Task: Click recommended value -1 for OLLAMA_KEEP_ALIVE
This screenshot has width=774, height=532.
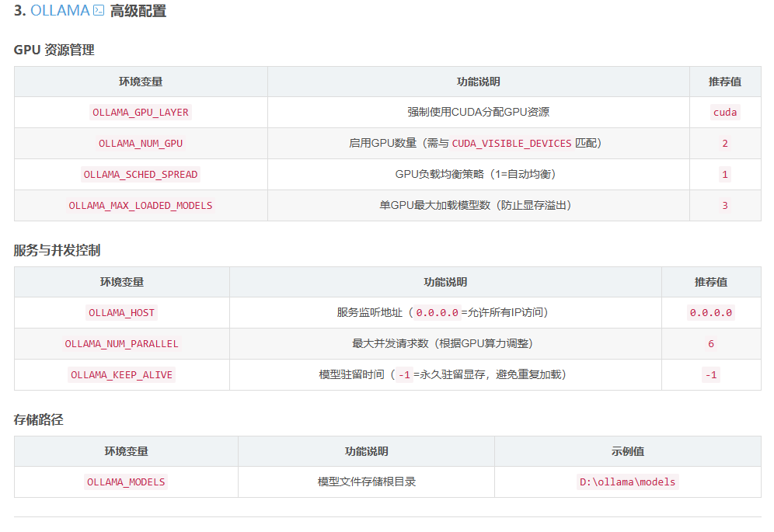Action: (711, 375)
